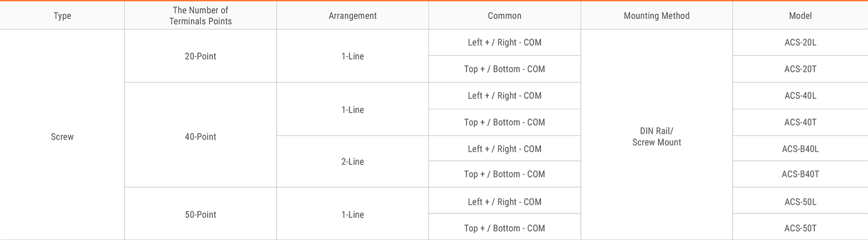Select the Model column header
Image resolution: width=868 pixels, height=240 pixels.
pos(800,16)
